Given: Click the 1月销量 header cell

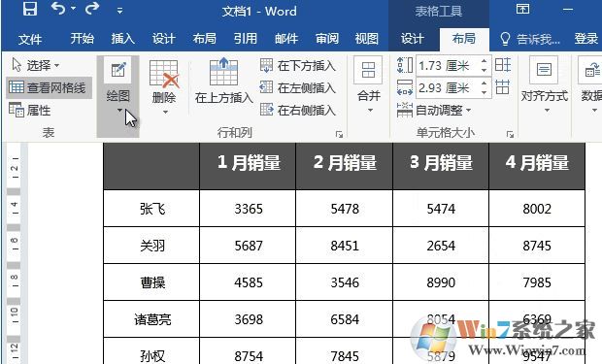Looking at the screenshot, I should pyautogui.click(x=248, y=166).
